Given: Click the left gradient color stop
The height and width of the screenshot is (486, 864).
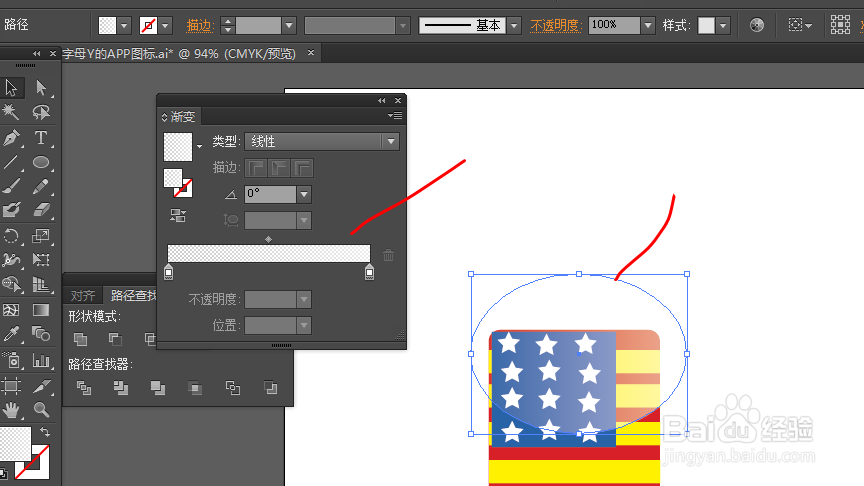Looking at the screenshot, I should 169,272.
